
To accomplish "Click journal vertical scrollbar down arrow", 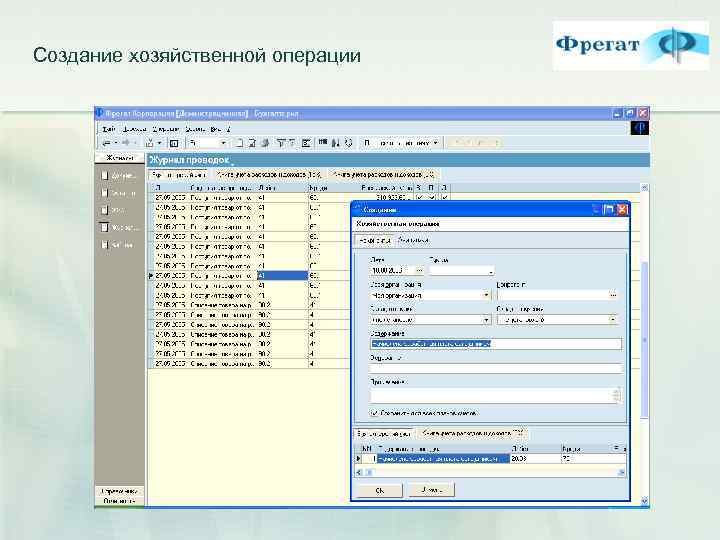I will point(644,501).
